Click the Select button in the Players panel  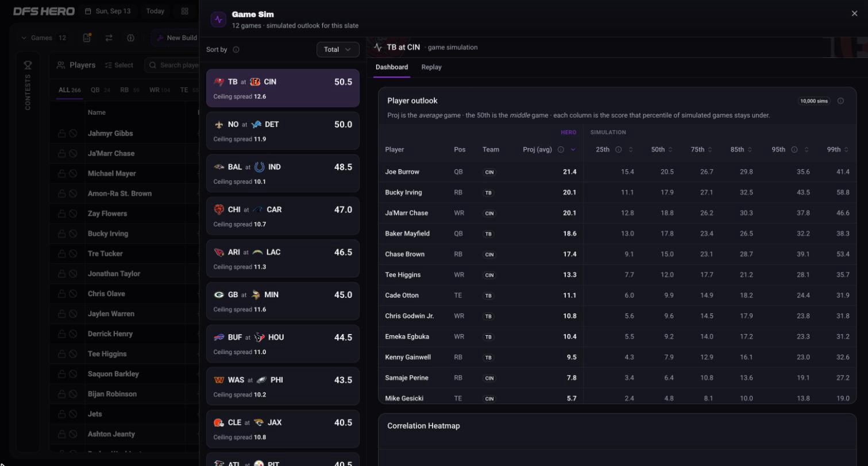pyautogui.click(x=119, y=65)
